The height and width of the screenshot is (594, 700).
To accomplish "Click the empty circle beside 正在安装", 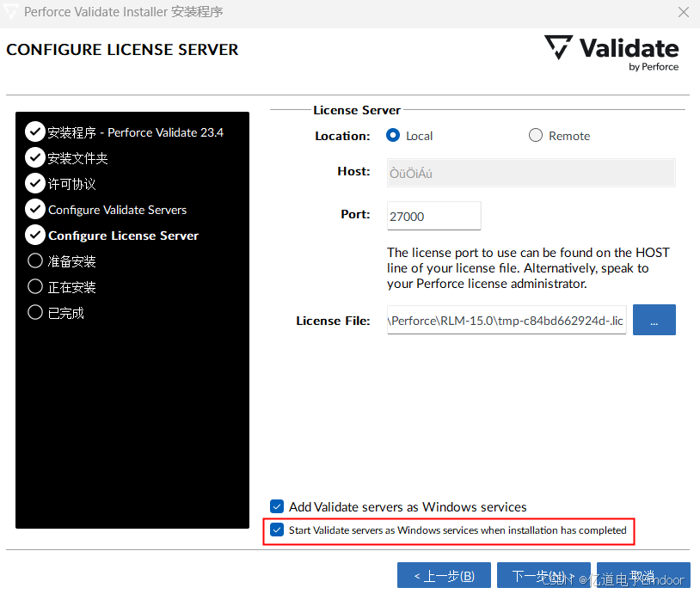I will [x=34, y=286].
